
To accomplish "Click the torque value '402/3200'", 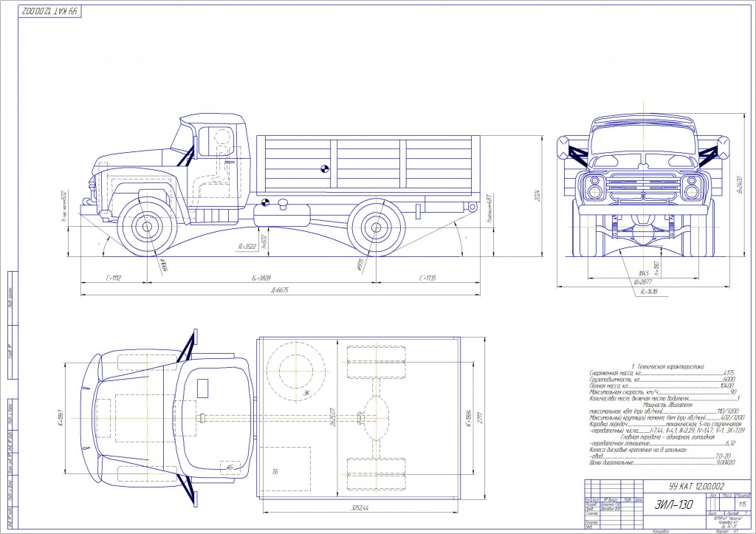I will pos(732,417).
